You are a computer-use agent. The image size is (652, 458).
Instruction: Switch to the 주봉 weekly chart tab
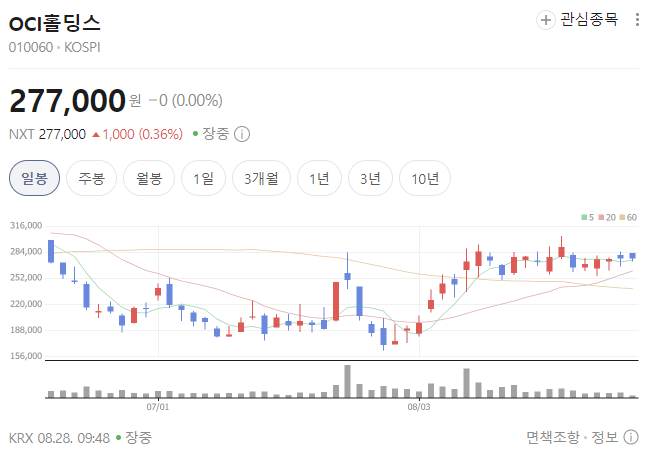[91, 178]
